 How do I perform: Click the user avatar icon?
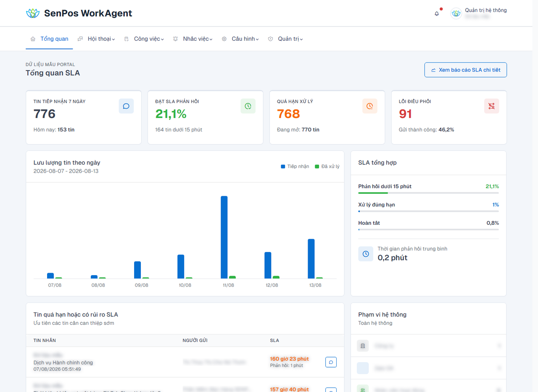pyautogui.click(x=456, y=13)
